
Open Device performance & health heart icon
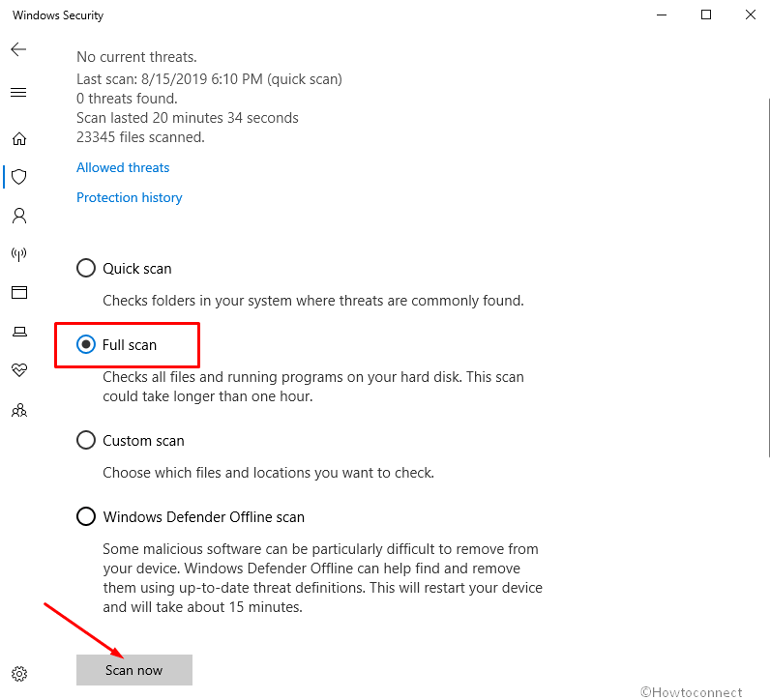[x=19, y=369]
